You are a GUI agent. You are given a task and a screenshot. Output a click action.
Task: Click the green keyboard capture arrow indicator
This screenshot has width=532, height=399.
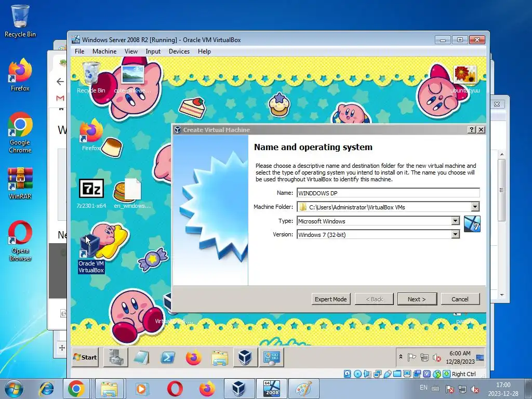click(446, 374)
